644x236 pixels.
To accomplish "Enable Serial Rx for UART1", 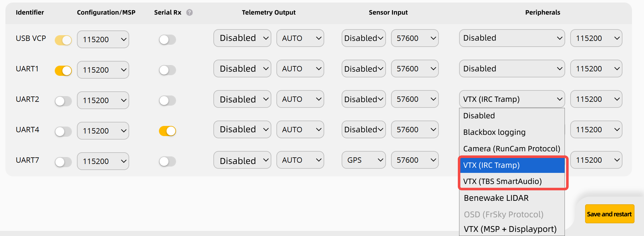I will point(167,70).
